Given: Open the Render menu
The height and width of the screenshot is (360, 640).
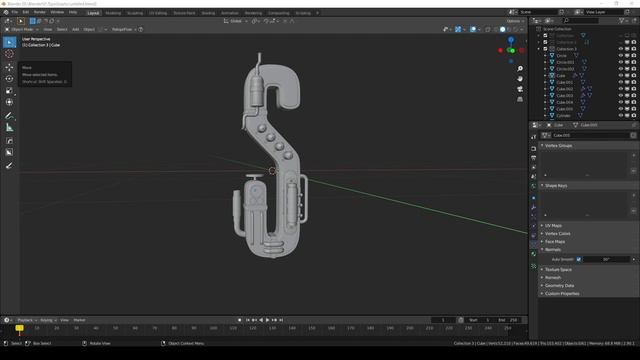Looking at the screenshot, I should (40, 13).
